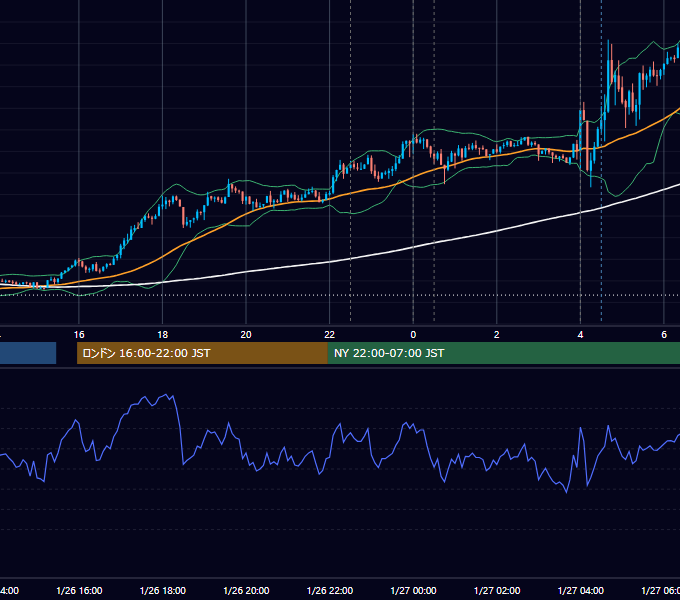Click hour label 22 on price chart axis

click(330, 335)
